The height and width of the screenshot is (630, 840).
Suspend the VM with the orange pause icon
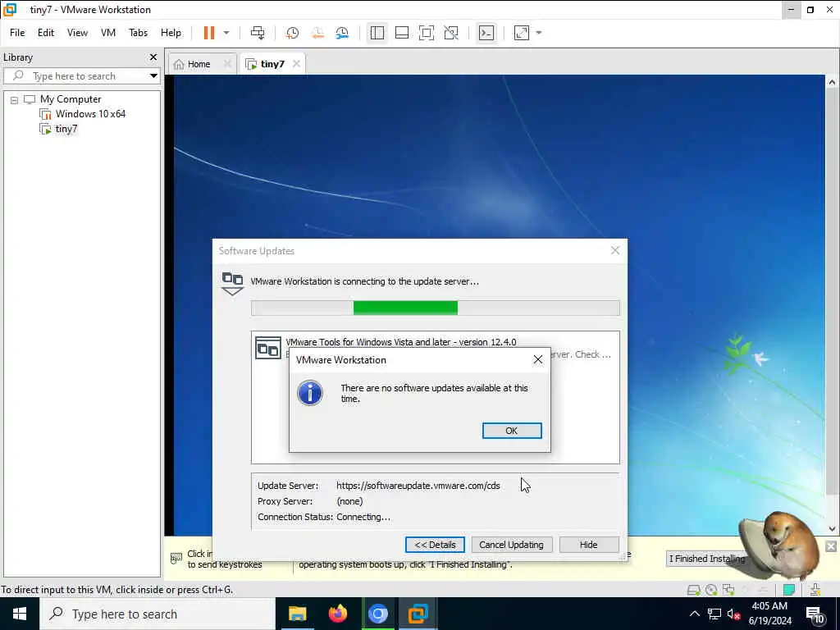209,33
